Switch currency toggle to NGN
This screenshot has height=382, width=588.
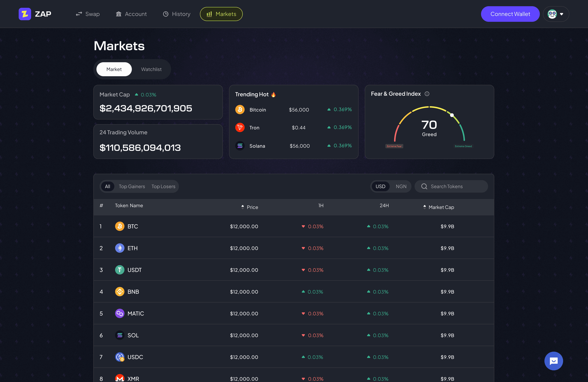(401, 186)
